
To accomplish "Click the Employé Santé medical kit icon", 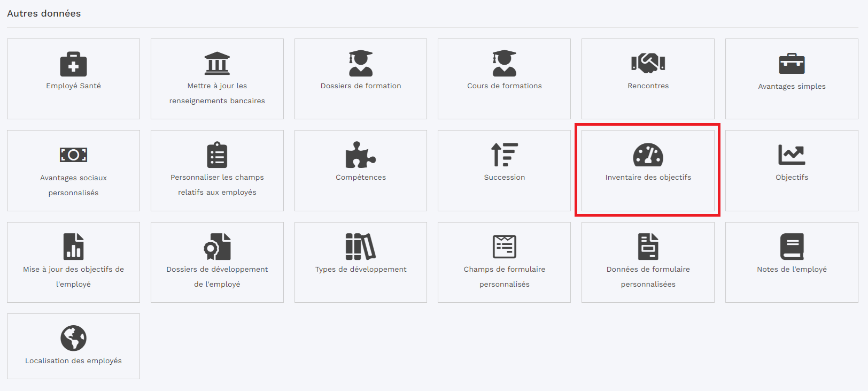I will 73,64.
